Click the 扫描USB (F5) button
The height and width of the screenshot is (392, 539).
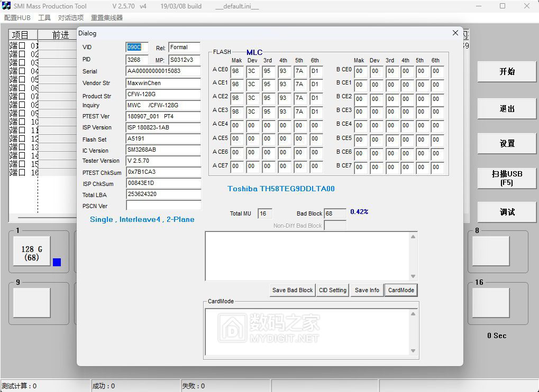click(507, 178)
